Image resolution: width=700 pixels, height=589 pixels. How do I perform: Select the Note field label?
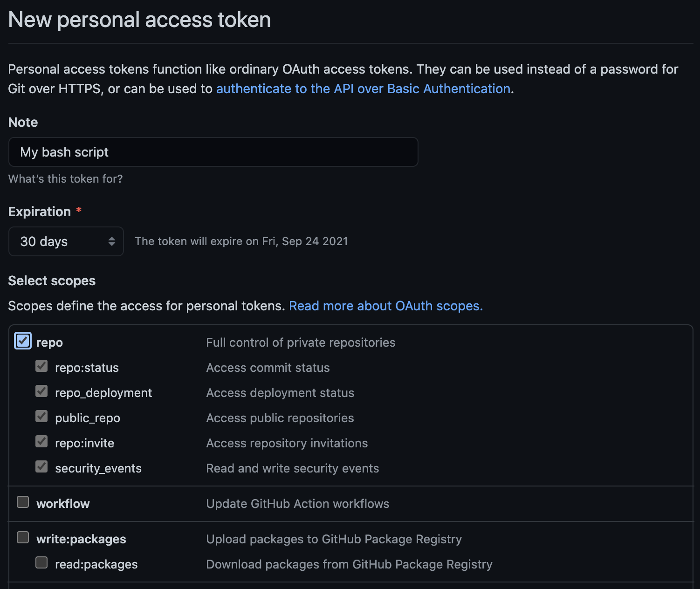point(22,122)
